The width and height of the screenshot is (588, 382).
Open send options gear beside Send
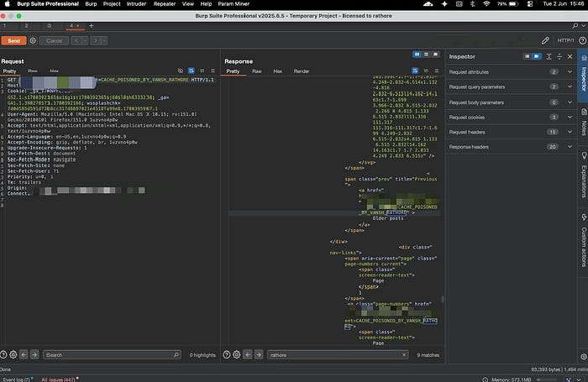(33, 40)
